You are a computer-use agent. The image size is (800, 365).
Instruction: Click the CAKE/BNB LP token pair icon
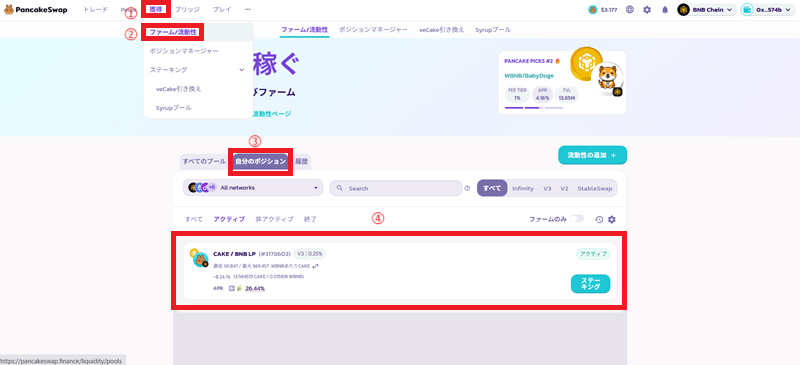click(x=199, y=258)
